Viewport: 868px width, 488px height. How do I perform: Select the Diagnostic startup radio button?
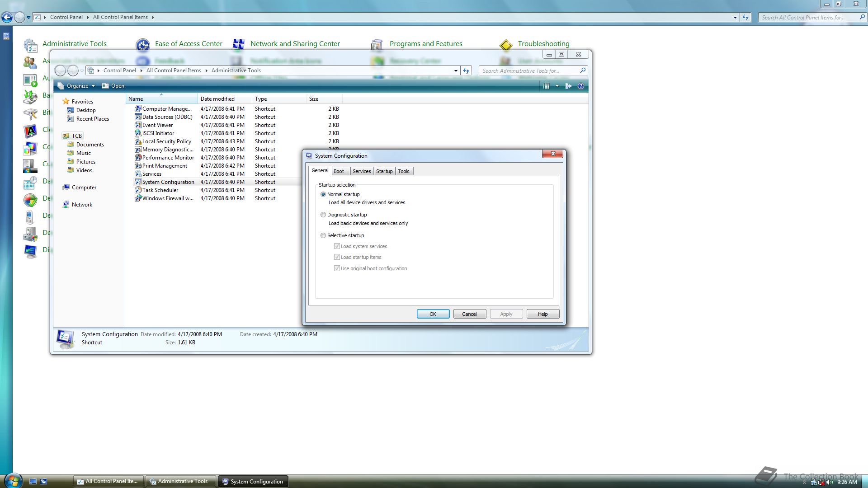323,215
